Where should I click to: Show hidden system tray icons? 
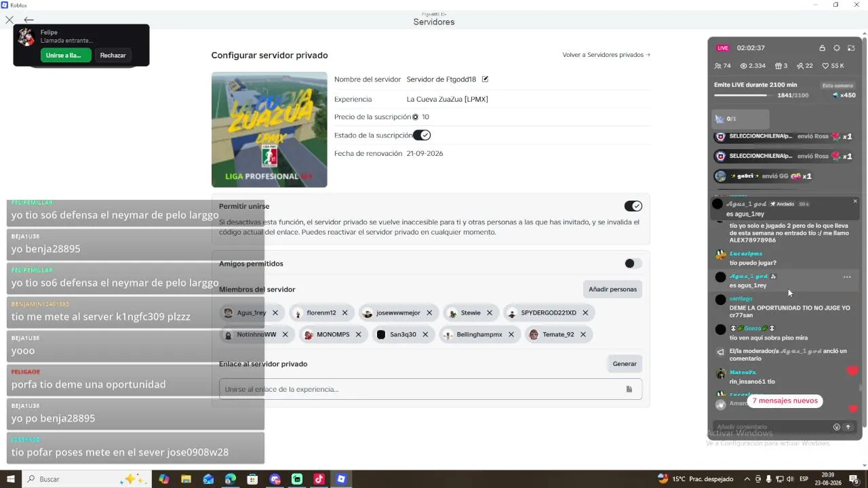click(747, 479)
